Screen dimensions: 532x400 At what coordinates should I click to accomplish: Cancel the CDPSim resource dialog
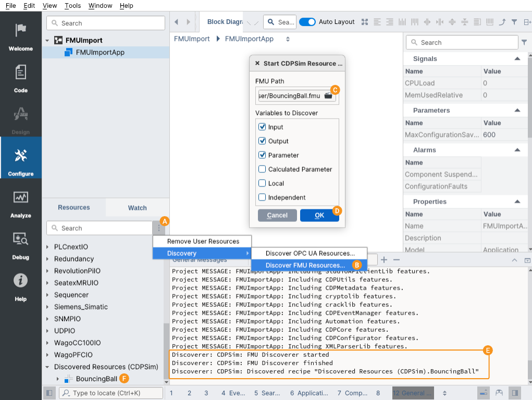click(x=277, y=215)
